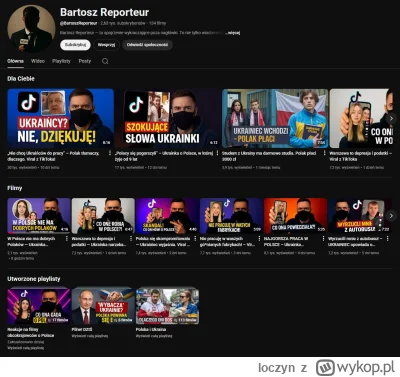This screenshot has width=400, height=377.
Task: Open 'Wyświetl całą playlistę' under Reakcje playlist
Action: 26,348
